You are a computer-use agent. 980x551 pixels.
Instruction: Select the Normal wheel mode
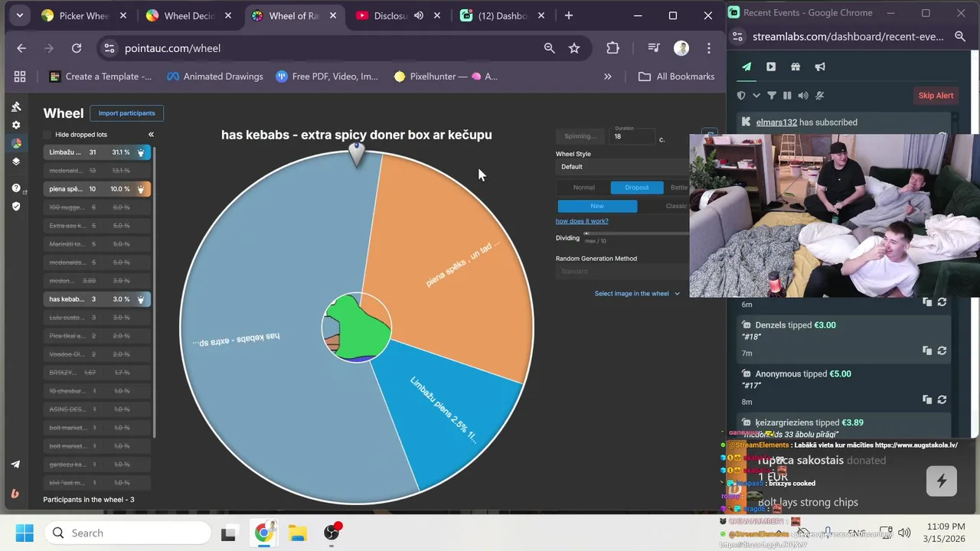click(583, 187)
